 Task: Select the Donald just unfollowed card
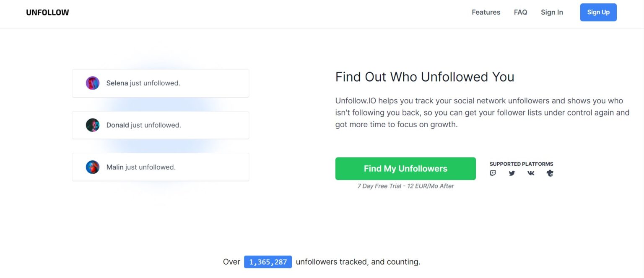[161, 125]
